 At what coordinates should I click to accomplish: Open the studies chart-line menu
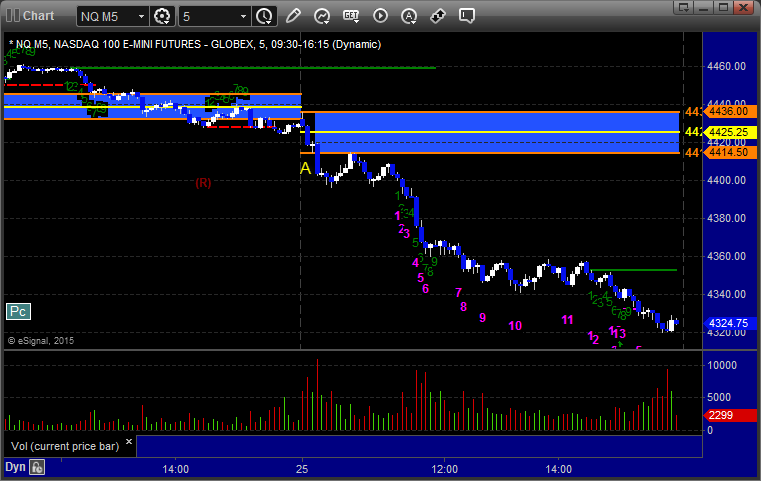click(322, 16)
